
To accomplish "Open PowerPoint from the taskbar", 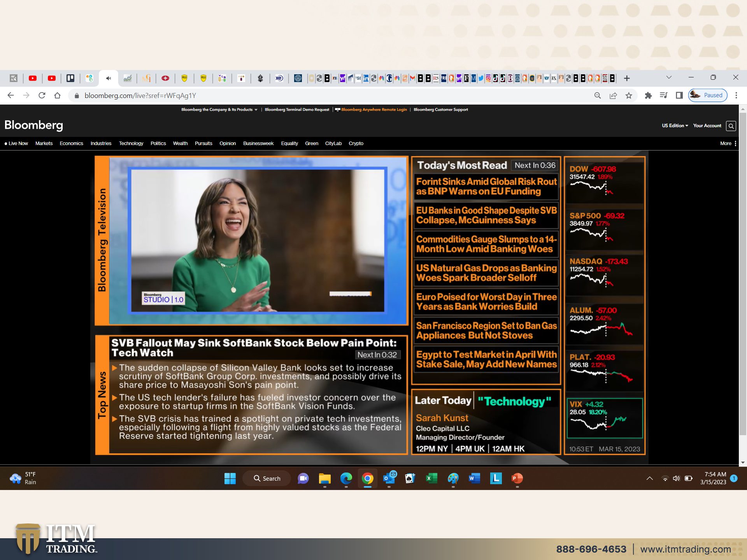I will click(x=517, y=478).
